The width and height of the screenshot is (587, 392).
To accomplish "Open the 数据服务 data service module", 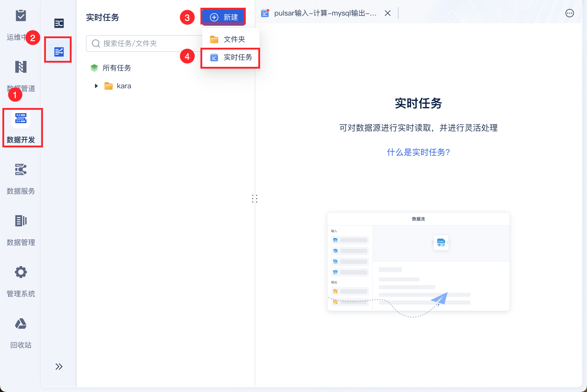I will 21,170.
